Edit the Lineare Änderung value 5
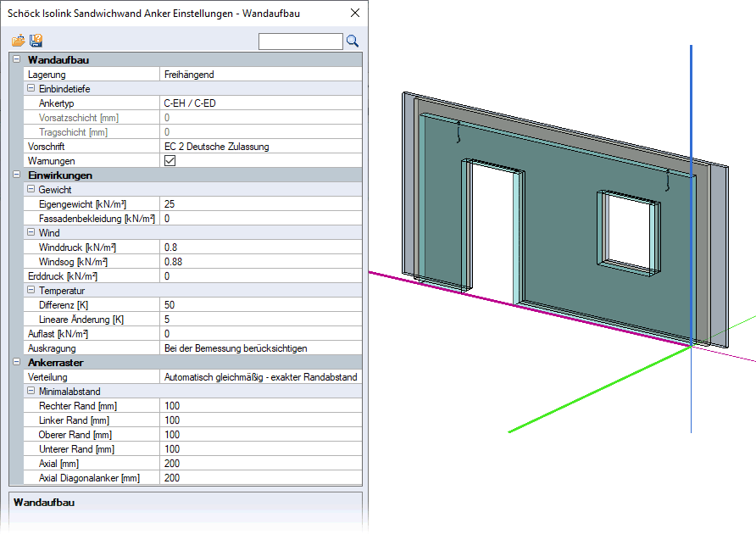 [261, 320]
